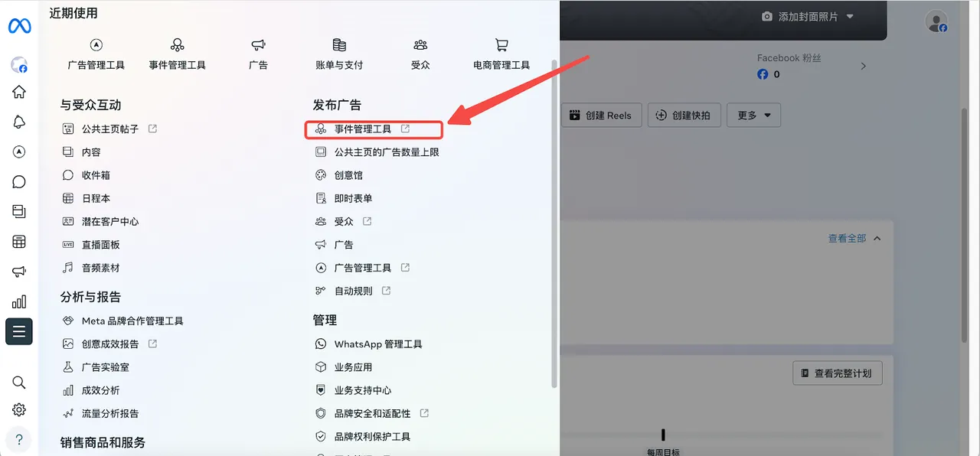This screenshot has height=456, width=980.
Task: Open 受众 in recently used shortcuts
Action: (x=420, y=54)
